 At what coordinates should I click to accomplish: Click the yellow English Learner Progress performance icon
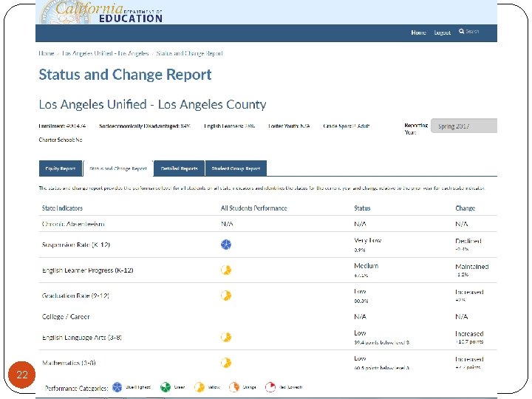pos(226,270)
